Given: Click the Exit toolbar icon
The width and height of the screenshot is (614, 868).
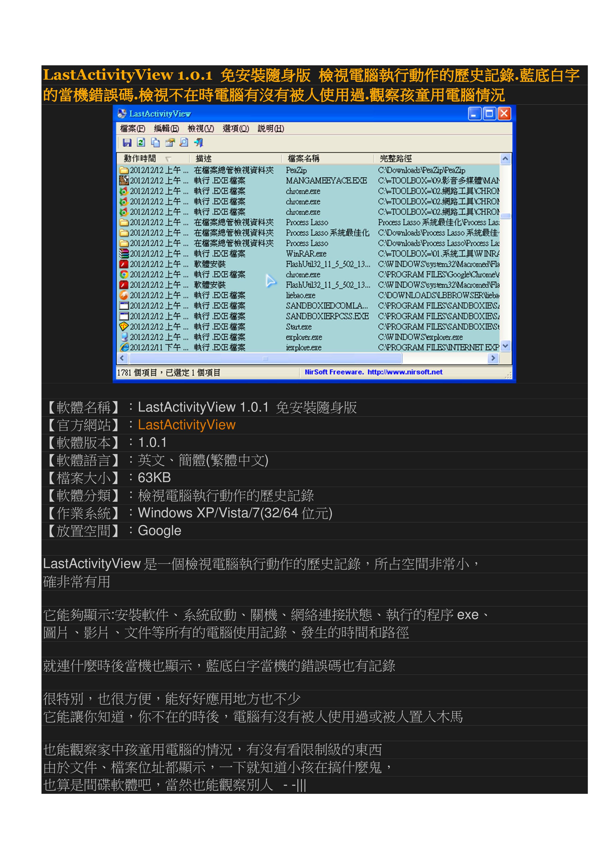Looking at the screenshot, I should click(199, 143).
